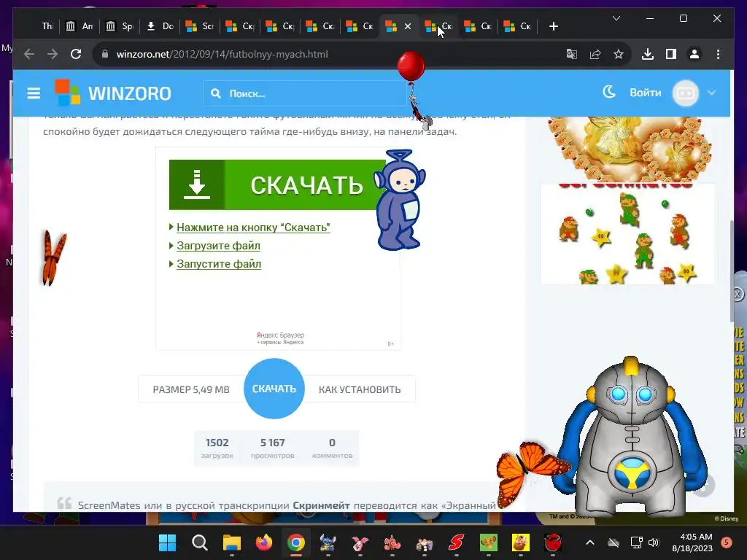This screenshot has width=747, height=560.
Task: Click the Stitch taskbar icon
Action: [x=328, y=542]
